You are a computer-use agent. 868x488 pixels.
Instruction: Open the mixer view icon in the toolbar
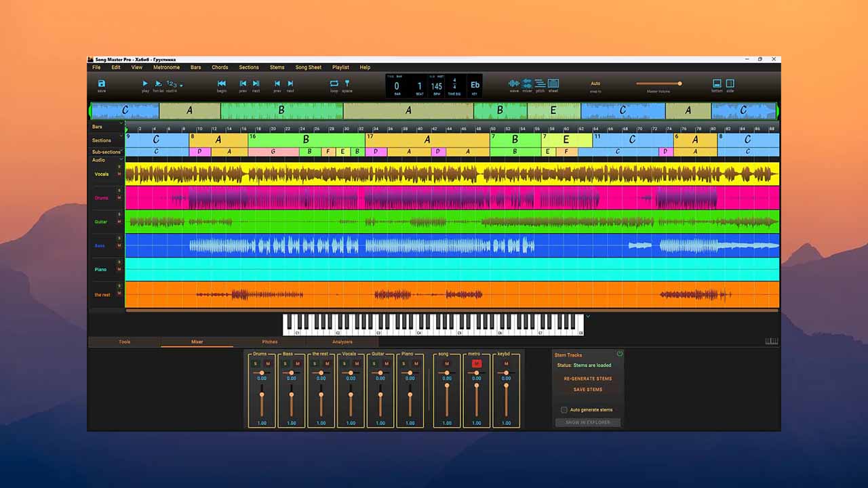point(527,82)
